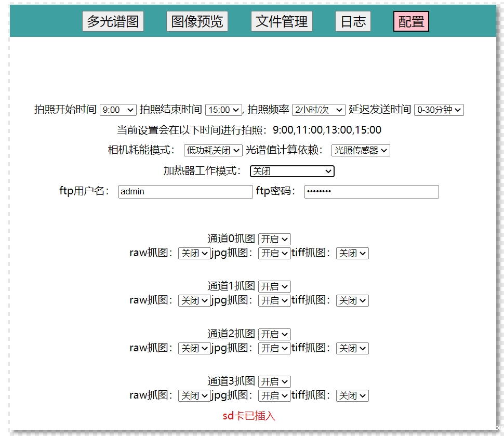Change the 拍照频率 dropdown value
The width and height of the screenshot is (504, 436).
(319, 110)
